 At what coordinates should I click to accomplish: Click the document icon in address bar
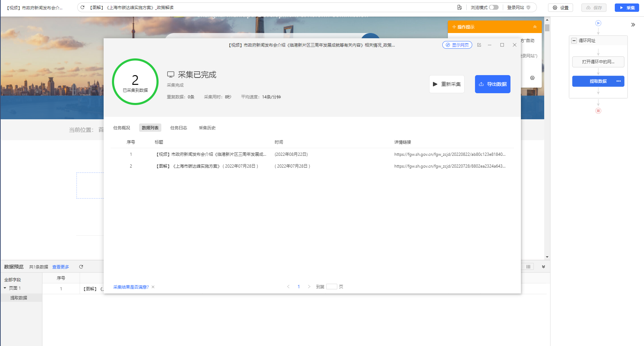point(460,7)
